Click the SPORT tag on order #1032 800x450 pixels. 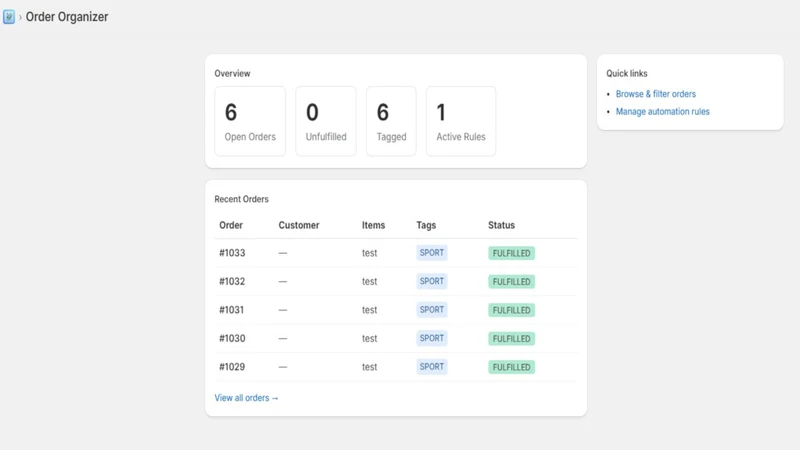point(432,282)
